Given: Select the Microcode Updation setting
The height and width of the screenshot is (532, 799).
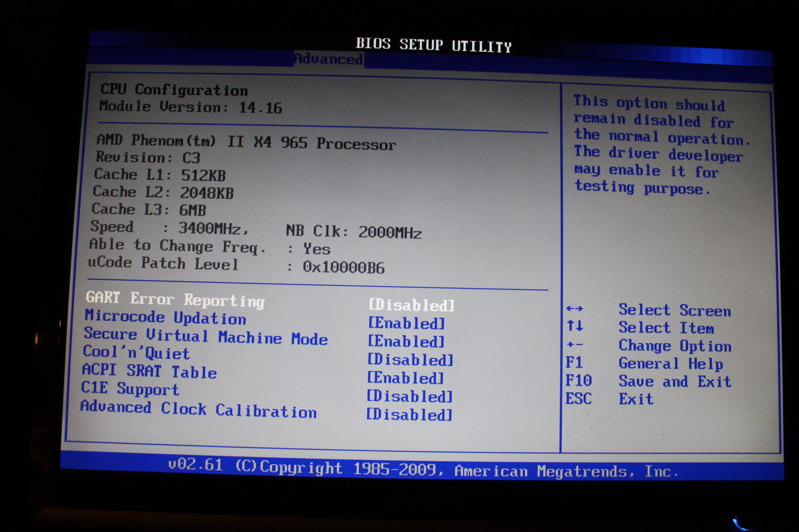Looking at the screenshot, I should [165, 317].
